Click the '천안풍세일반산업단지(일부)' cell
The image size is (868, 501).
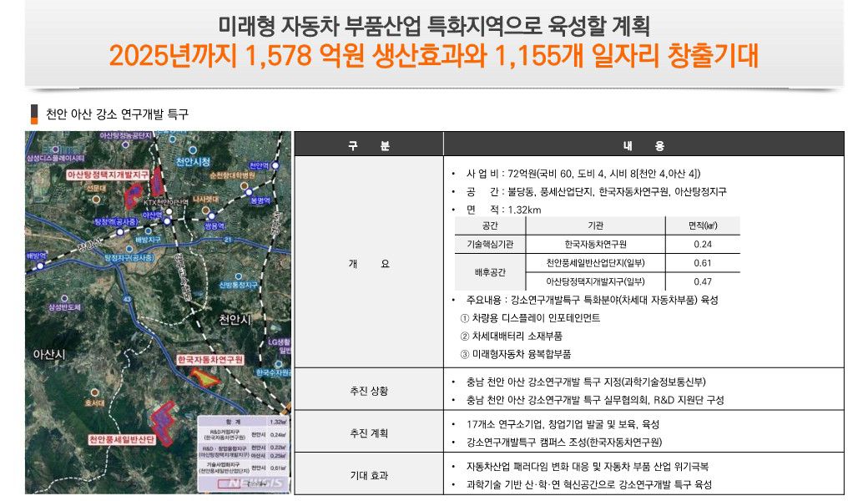(596, 263)
